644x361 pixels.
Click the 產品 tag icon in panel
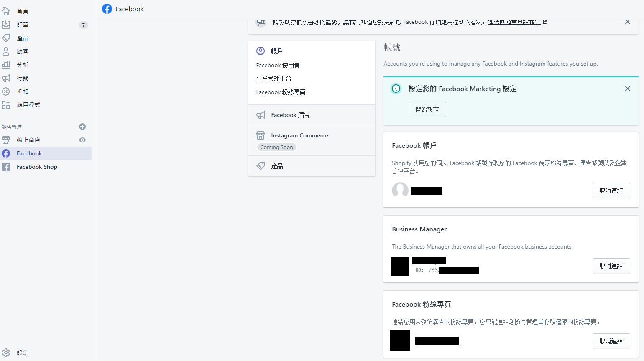point(261,166)
